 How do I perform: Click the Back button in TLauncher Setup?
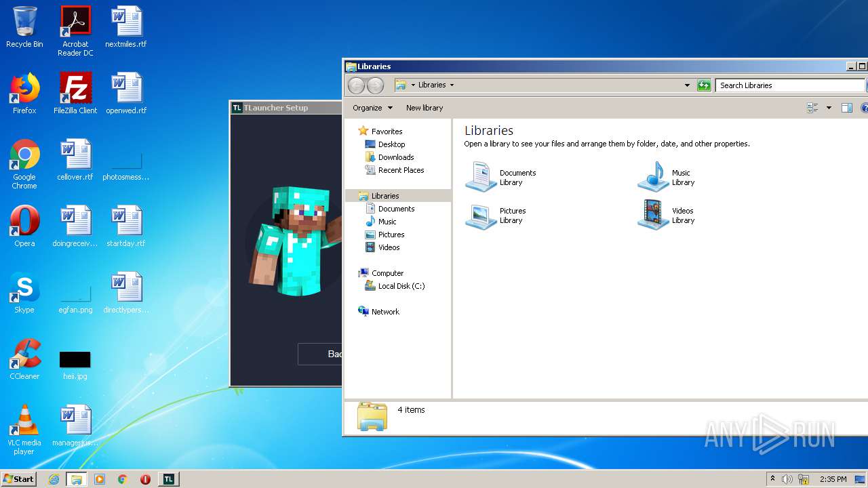320,354
